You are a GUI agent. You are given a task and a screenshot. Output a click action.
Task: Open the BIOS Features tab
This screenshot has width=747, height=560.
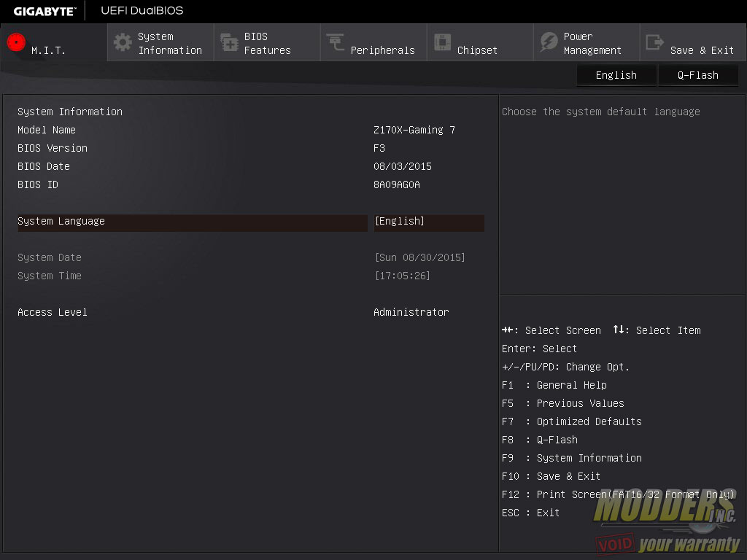click(x=267, y=43)
